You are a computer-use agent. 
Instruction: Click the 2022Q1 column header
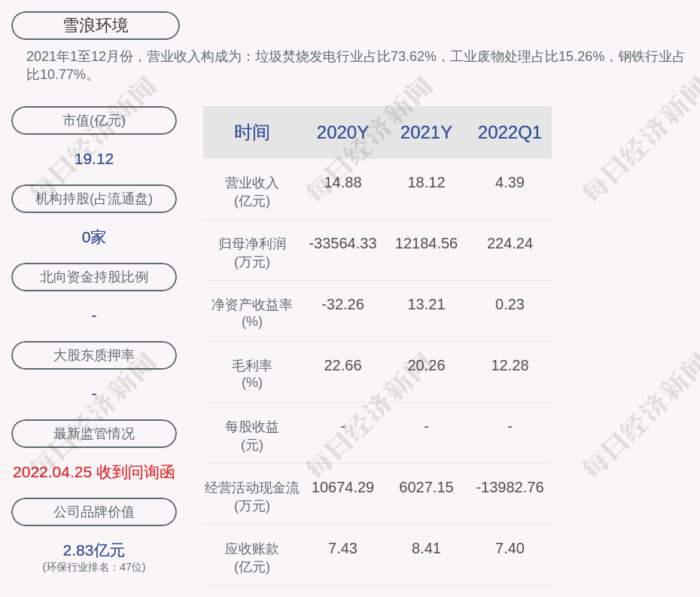point(510,132)
